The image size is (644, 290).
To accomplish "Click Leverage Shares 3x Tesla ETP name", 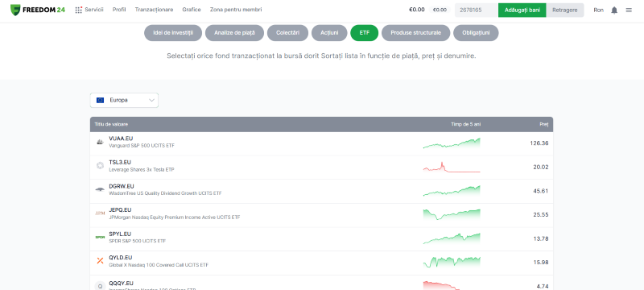I will point(142,170).
